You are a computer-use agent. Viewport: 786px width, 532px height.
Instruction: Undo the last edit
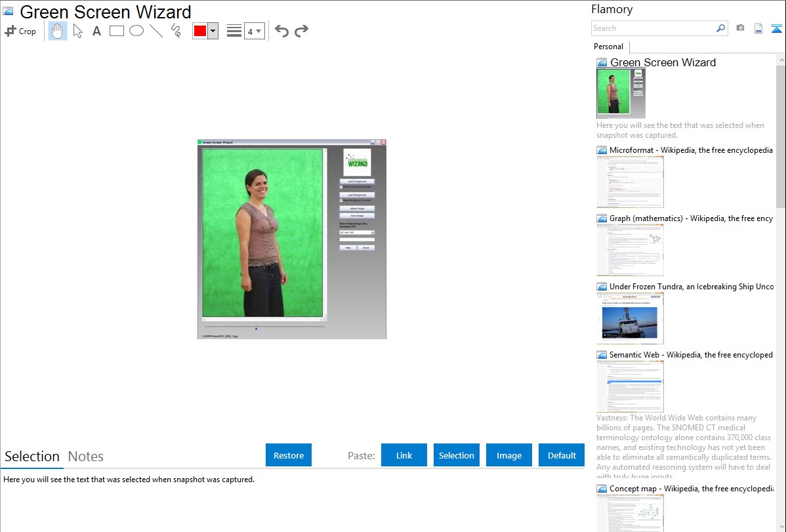(x=281, y=31)
